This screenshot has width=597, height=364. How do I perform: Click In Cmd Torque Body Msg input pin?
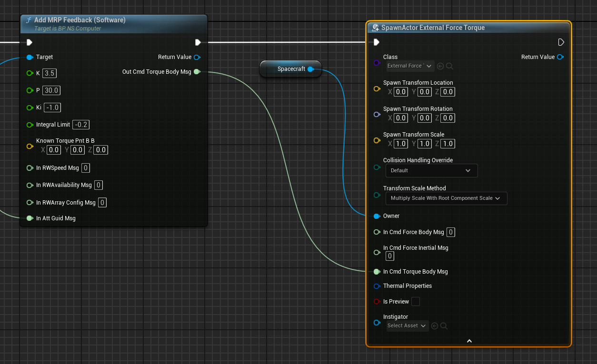click(x=377, y=272)
